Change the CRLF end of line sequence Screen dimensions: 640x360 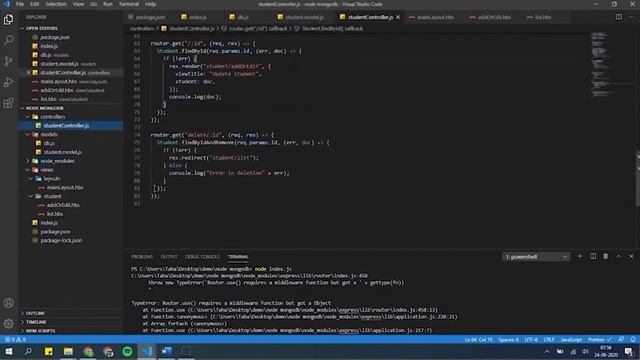click(x=549, y=340)
